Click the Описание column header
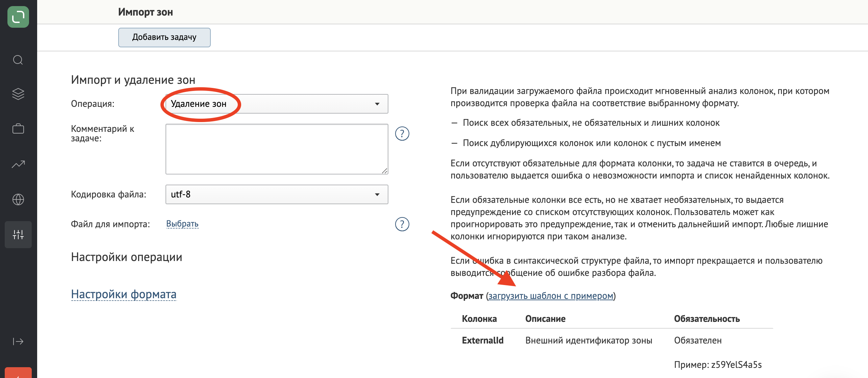The height and width of the screenshot is (378, 868). coord(545,319)
